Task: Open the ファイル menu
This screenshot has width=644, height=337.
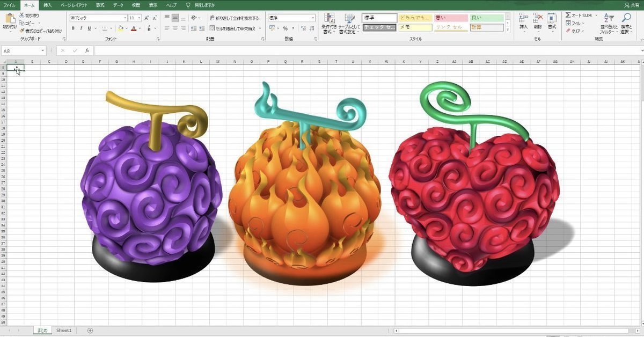Action: (9, 5)
